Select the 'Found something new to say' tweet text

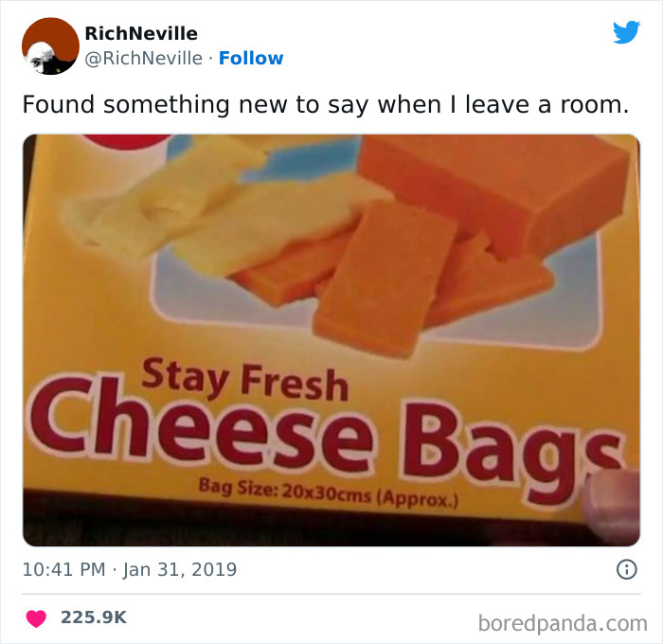(326, 104)
